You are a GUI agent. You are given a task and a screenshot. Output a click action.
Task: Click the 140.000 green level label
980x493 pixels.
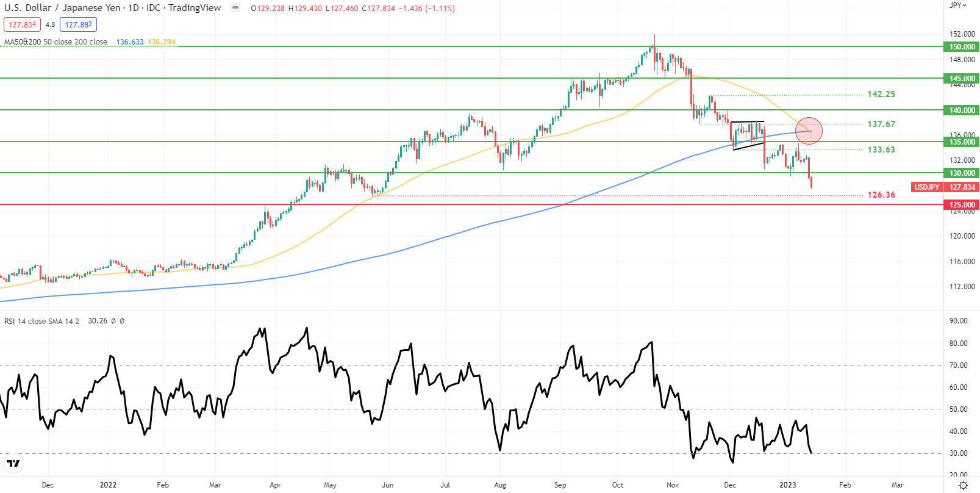point(962,110)
